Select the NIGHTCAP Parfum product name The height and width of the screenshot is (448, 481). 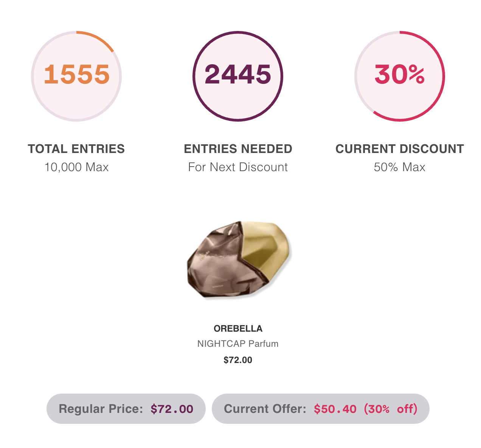[x=238, y=344]
